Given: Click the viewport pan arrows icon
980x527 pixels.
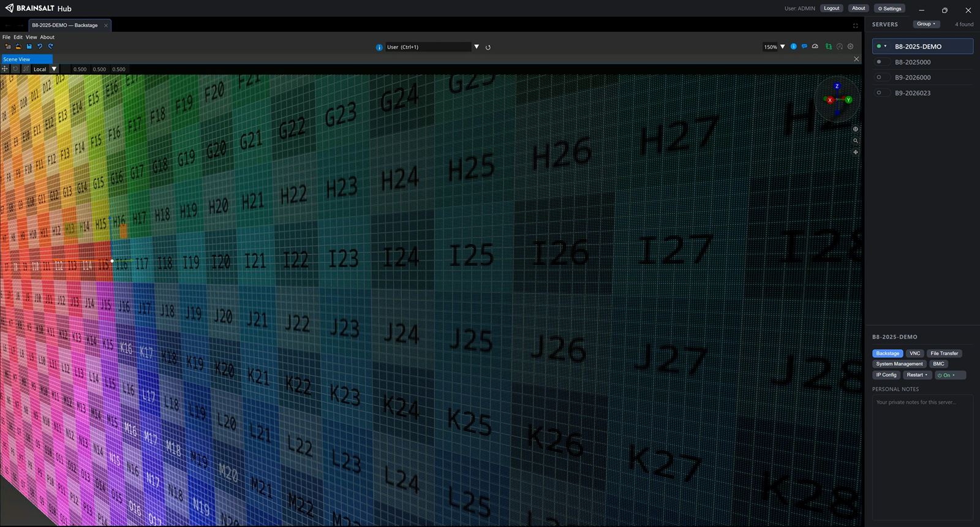Looking at the screenshot, I should (856, 152).
